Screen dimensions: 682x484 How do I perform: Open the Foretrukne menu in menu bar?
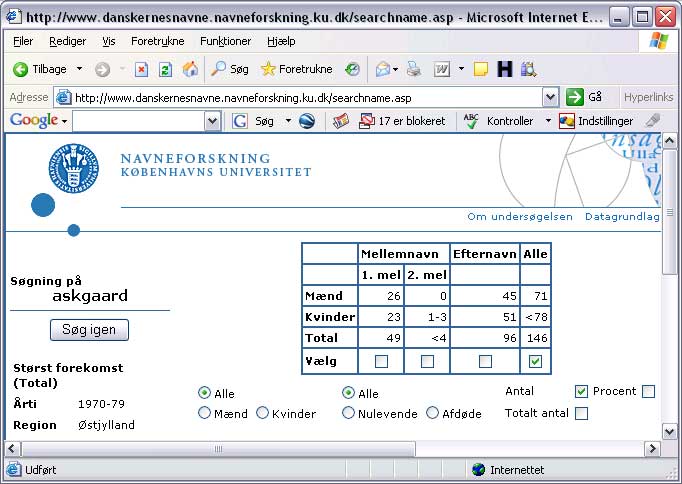pyautogui.click(x=158, y=41)
